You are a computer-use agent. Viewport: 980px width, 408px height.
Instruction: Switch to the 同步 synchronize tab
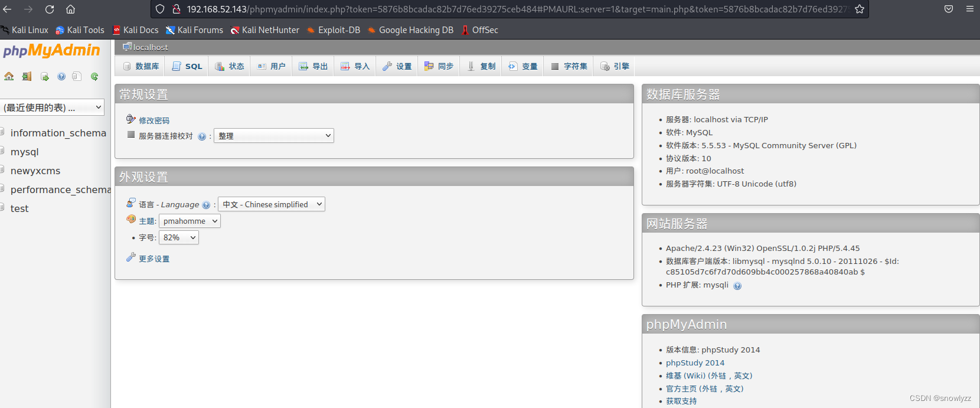click(x=439, y=66)
